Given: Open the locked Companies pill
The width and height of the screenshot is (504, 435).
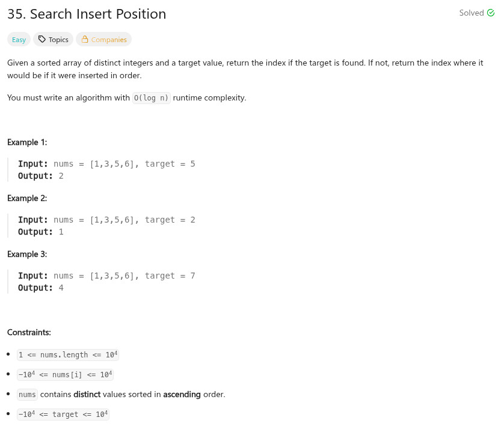Looking at the screenshot, I should pyautogui.click(x=103, y=40).
